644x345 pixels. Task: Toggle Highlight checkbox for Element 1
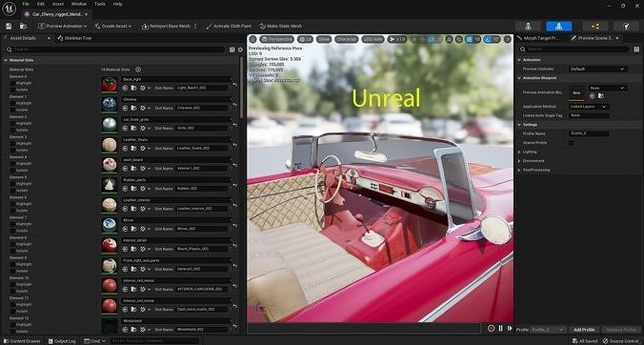pos(12,103)
